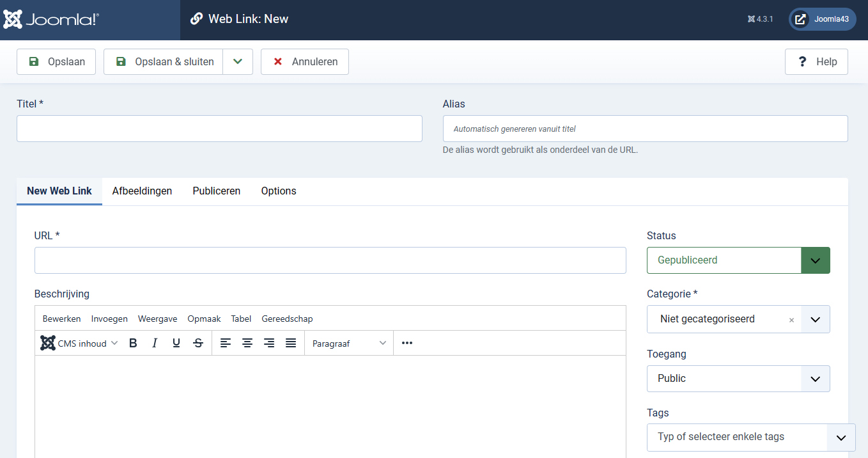Open the CMS inhoud dropdown
The image size is (868, 458).
tap(79, 343)
